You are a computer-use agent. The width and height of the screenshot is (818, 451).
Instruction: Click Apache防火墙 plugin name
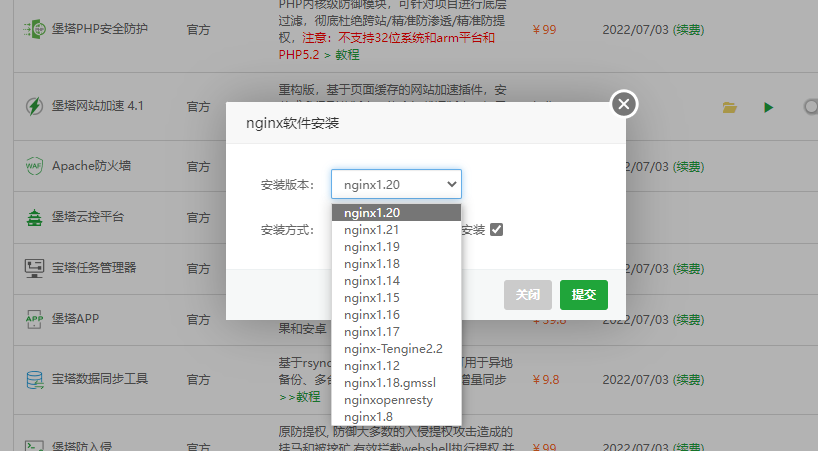[x=91, y=166]
